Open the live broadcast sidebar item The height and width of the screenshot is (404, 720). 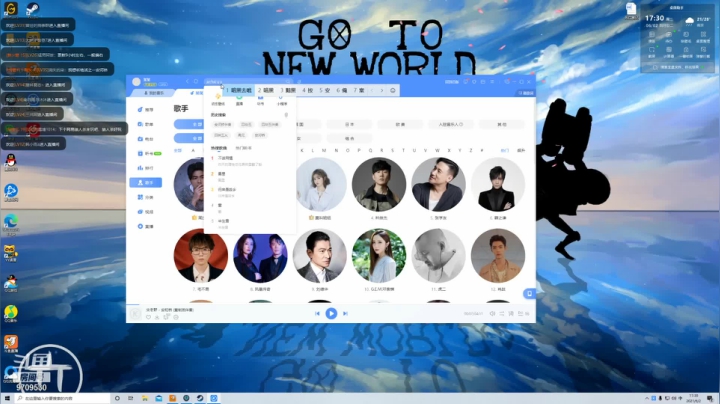click(145, 226)
